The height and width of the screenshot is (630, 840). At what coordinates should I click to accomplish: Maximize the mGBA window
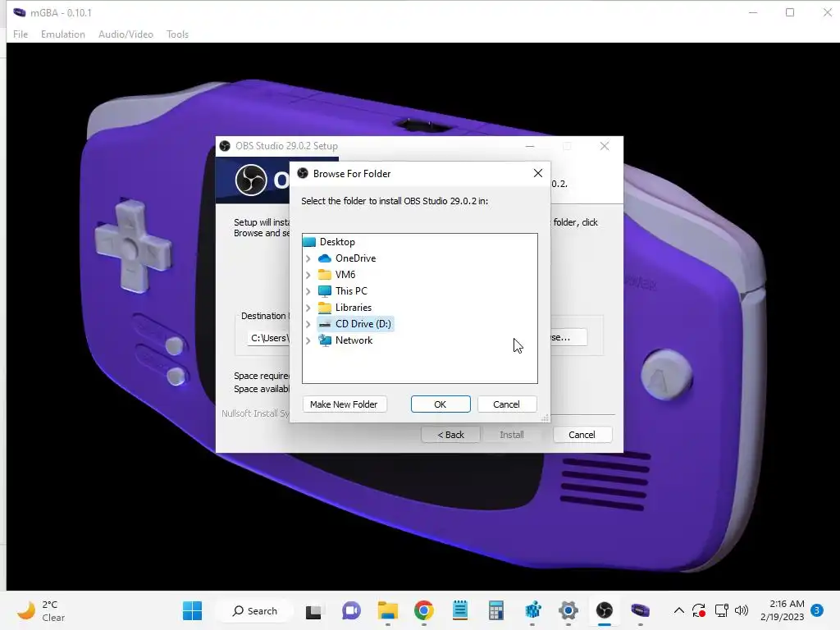click(x=790, y=12)
